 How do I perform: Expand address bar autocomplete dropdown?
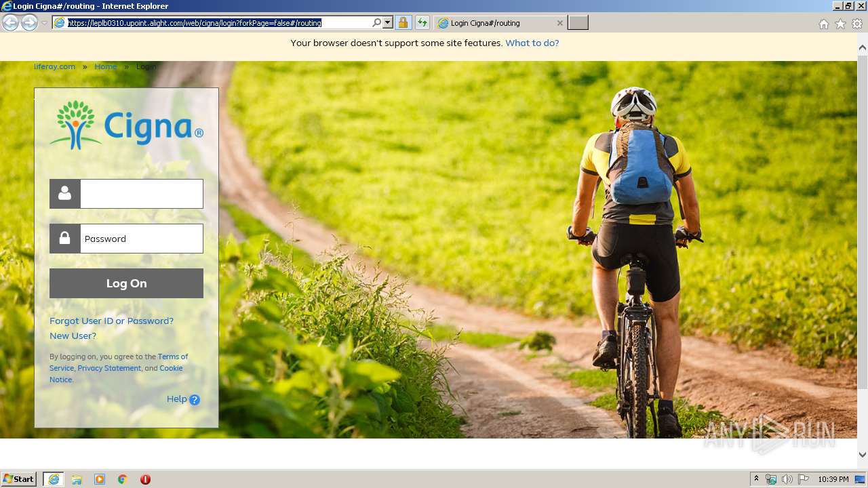coord(388,23)
